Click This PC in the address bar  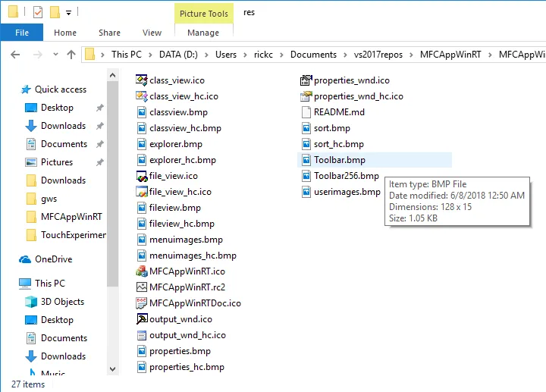(127, 55)
